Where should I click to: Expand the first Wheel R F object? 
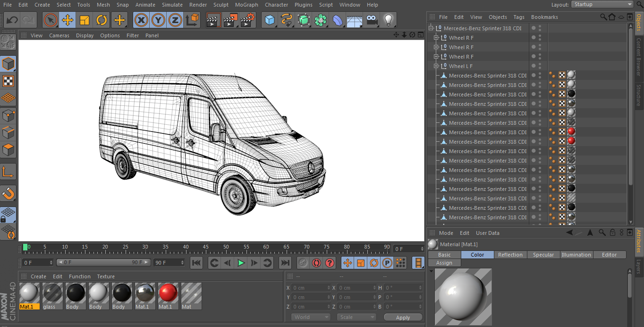point(436,38)
